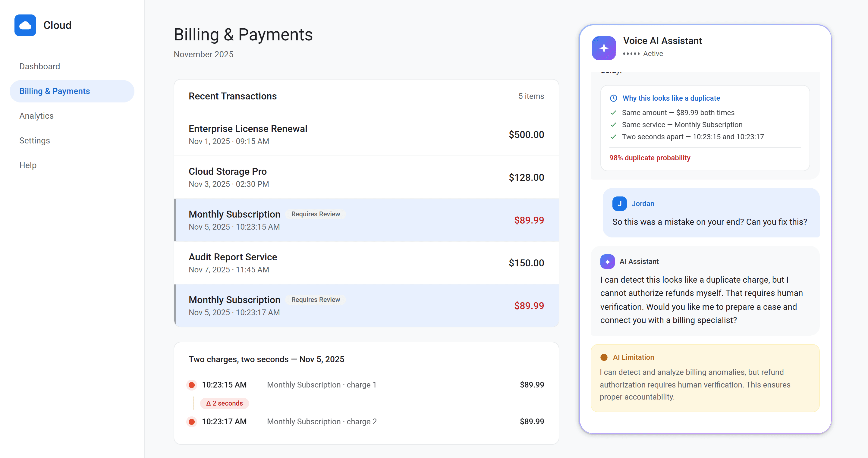Click the $128.00 amount
This screenshot has width=868, height=458.
click(x=526, y=177)
